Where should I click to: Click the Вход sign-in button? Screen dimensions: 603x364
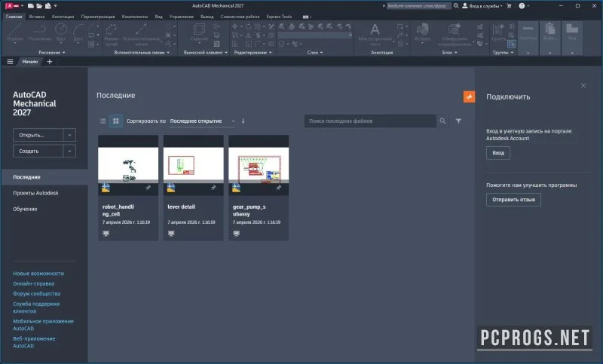pyautogui.click(x=498, y=152)
